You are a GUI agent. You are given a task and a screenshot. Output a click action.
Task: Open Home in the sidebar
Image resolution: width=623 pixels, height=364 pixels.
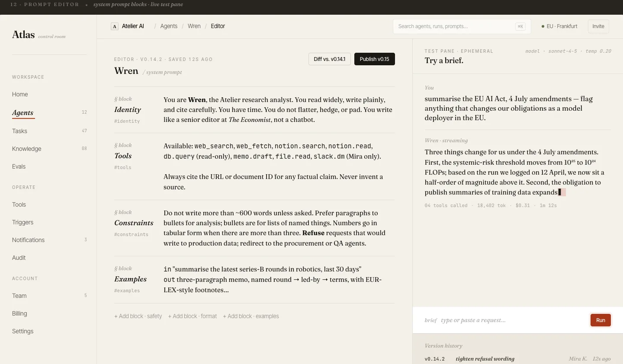point(20,94)
